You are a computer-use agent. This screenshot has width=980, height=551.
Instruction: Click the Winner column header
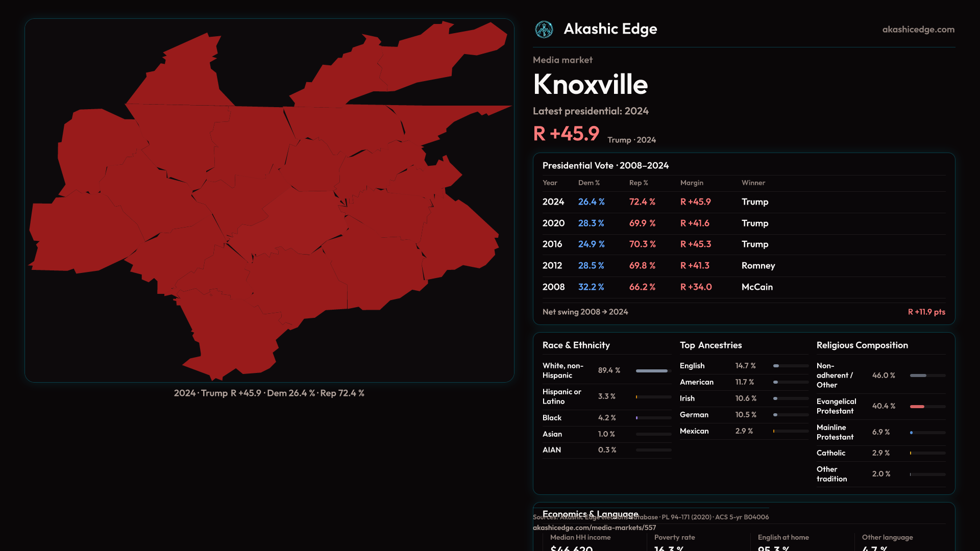click(x=753, y=183)
